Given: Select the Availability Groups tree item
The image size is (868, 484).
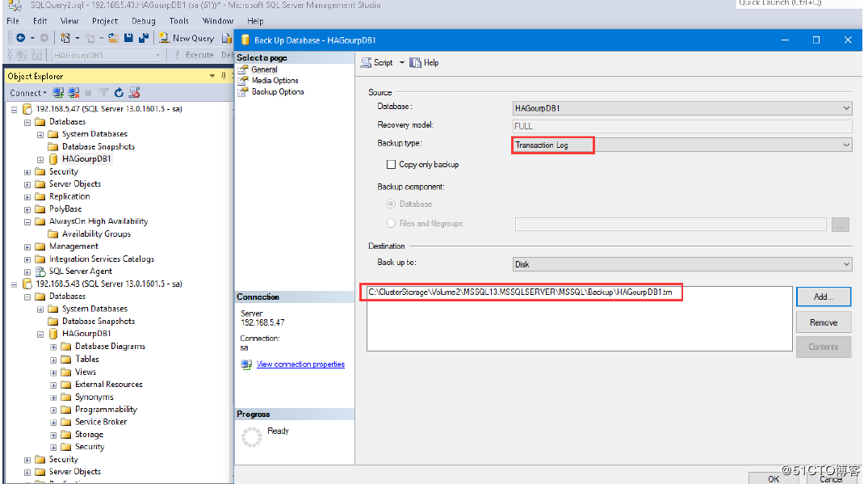Looking at the screenshot, I should (x=96, y=234).
